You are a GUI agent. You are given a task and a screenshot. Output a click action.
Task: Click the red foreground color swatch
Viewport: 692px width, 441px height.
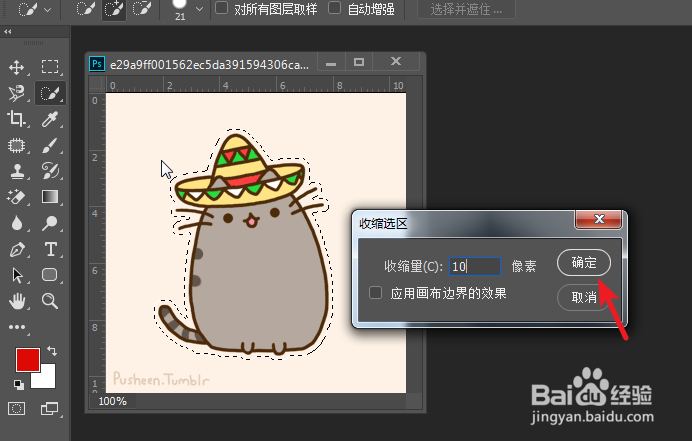pyautogui.click(x=28, y=360)
